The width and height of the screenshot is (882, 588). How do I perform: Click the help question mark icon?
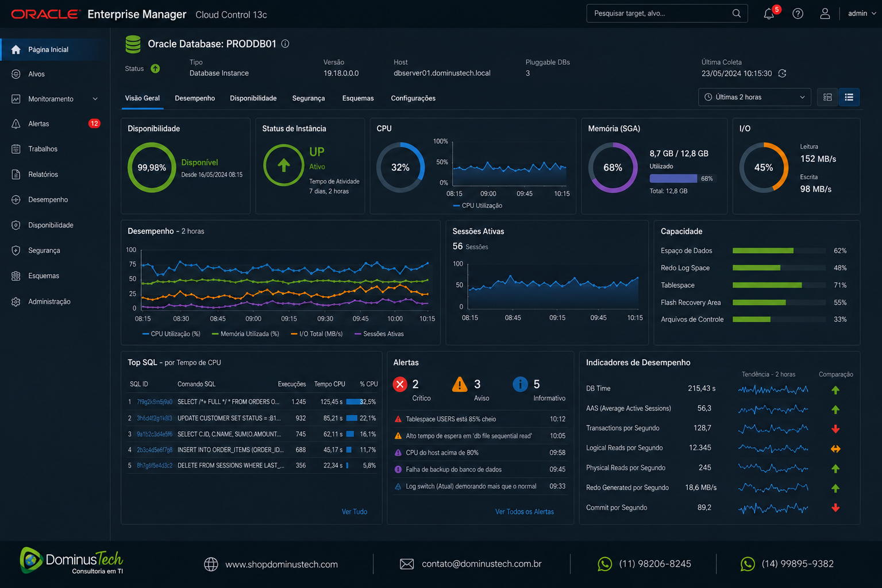(798, 14)
